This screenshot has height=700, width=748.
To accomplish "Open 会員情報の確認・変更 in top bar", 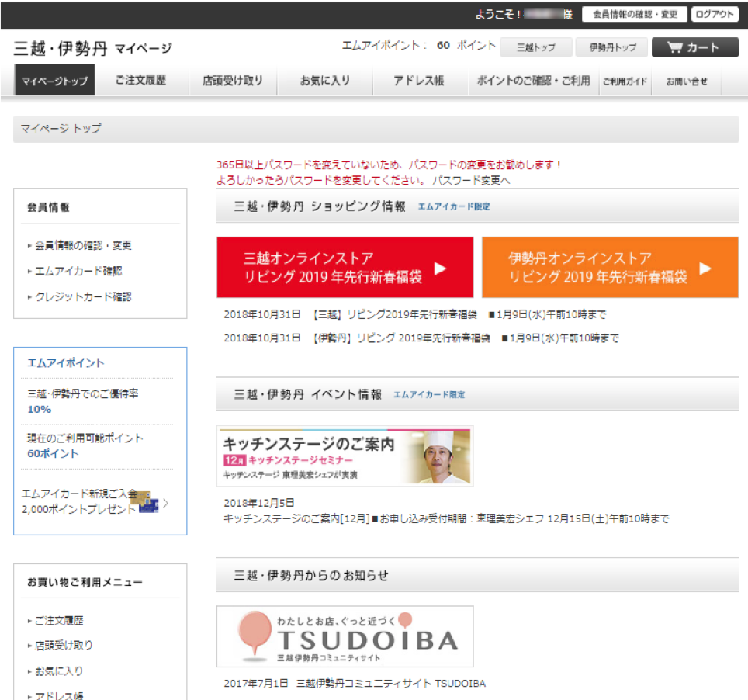I will click(x=635, y=14).
